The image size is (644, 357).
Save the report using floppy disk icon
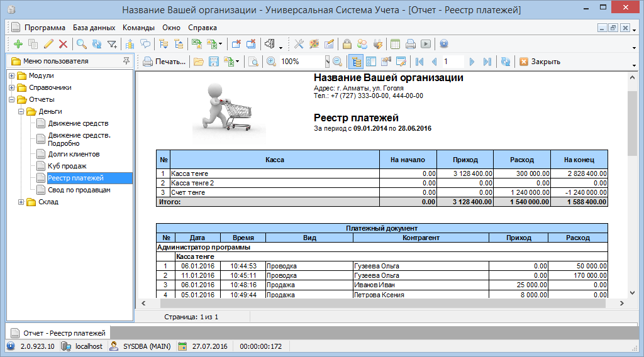[x=214, y=62]
